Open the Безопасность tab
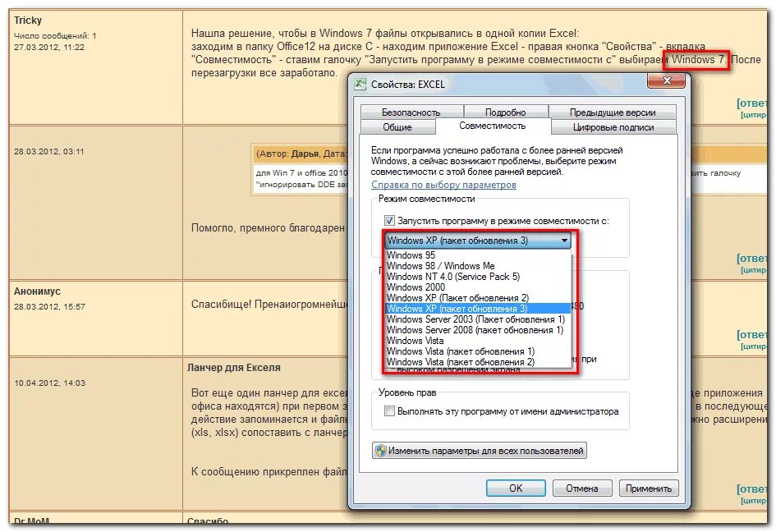The width and height of the screenshot is (776, 532). pos(411,112)
